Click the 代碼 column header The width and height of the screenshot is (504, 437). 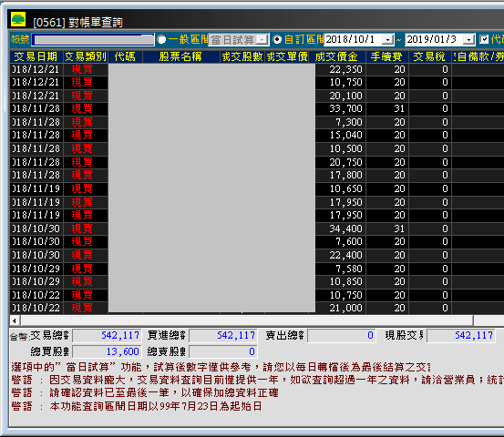(x=126, y=56)
